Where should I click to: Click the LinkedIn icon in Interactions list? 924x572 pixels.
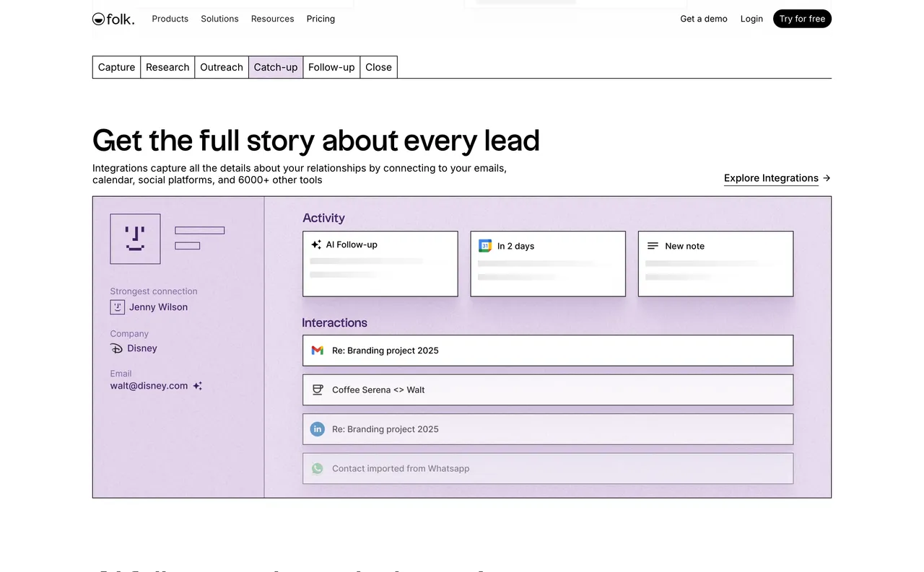[x=318, y=428]
